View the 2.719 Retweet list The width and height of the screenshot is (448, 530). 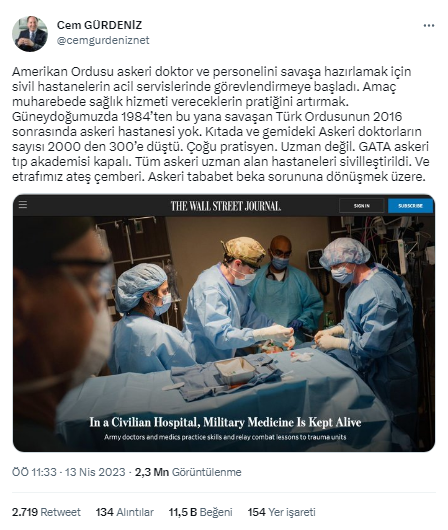46,512
